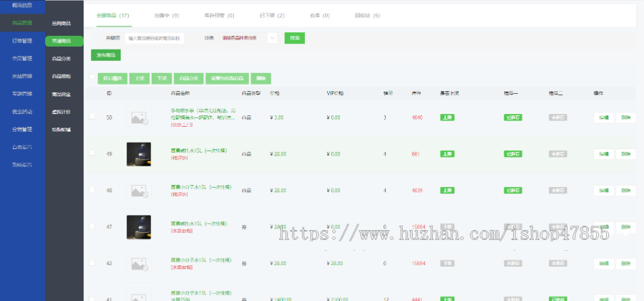The width and height of the screenshot is (644, 301).
Task: Open the product name link in row 42
Action: click(201, 260)
